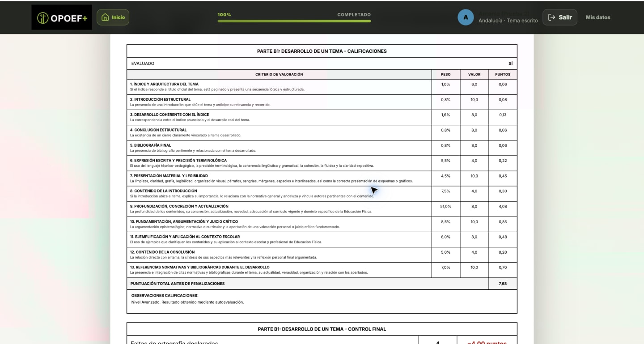
Task: Click the 100% completed progress bar
Action: coord(294,21)
